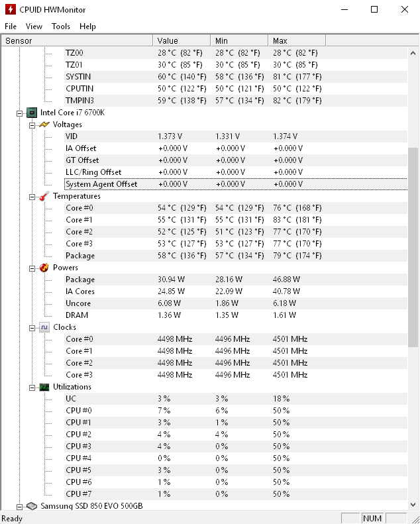Image resolution: width=420 pixels, height=524 pixels.
Task: Collapse the Voltages section
Action: tap(32, 125)
